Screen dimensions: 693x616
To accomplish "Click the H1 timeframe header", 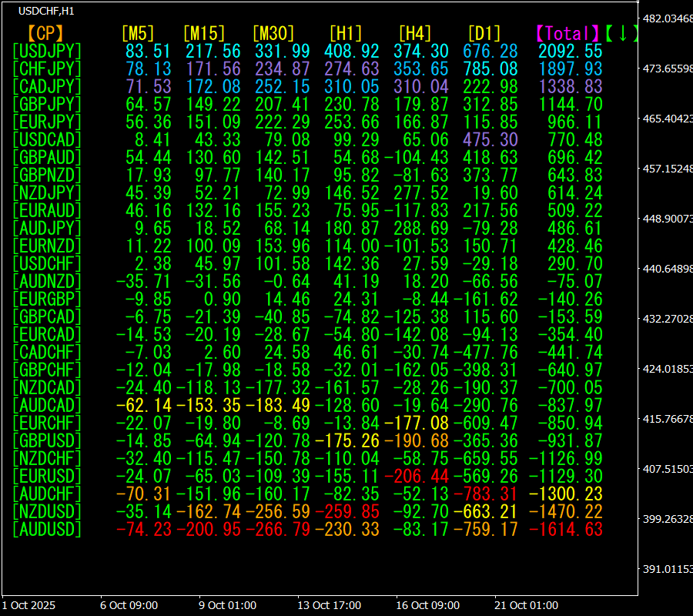I will pos(345,33).
